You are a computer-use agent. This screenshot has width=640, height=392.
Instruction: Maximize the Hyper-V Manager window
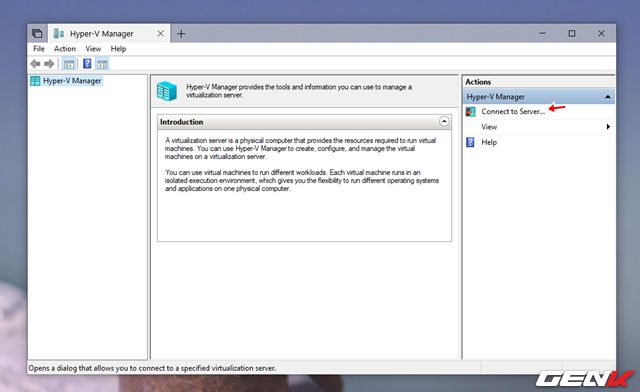coord(572,33)
